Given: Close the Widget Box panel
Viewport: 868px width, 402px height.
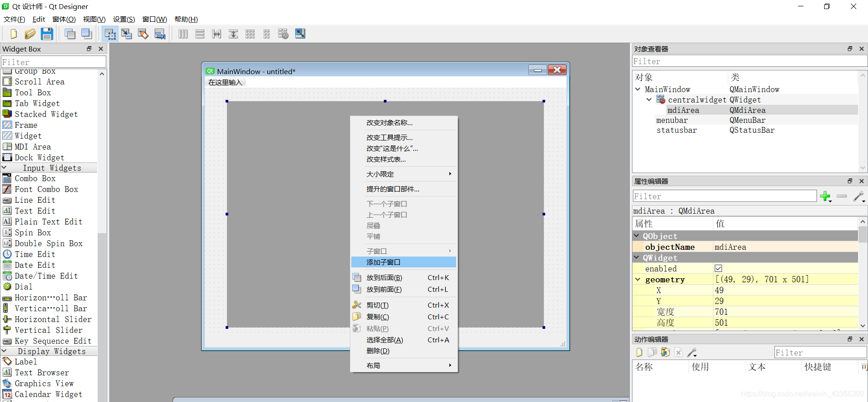Looking at the screenshot, I should pyautogui.click(x=101, y=49).
